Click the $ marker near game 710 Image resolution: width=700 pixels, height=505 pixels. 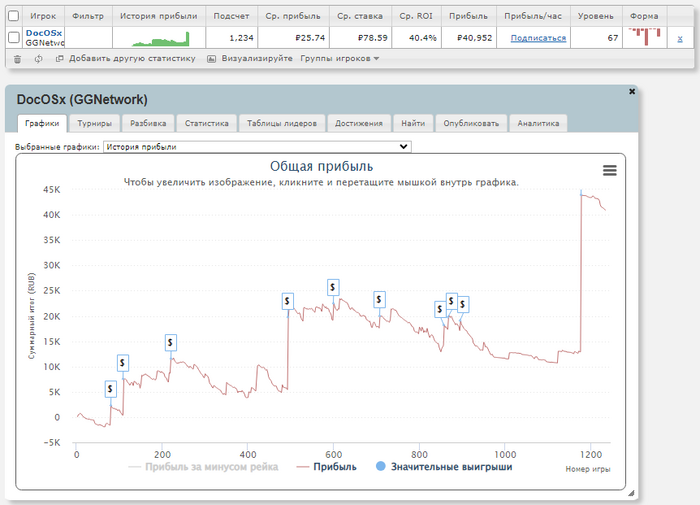[x=379, y=299]
